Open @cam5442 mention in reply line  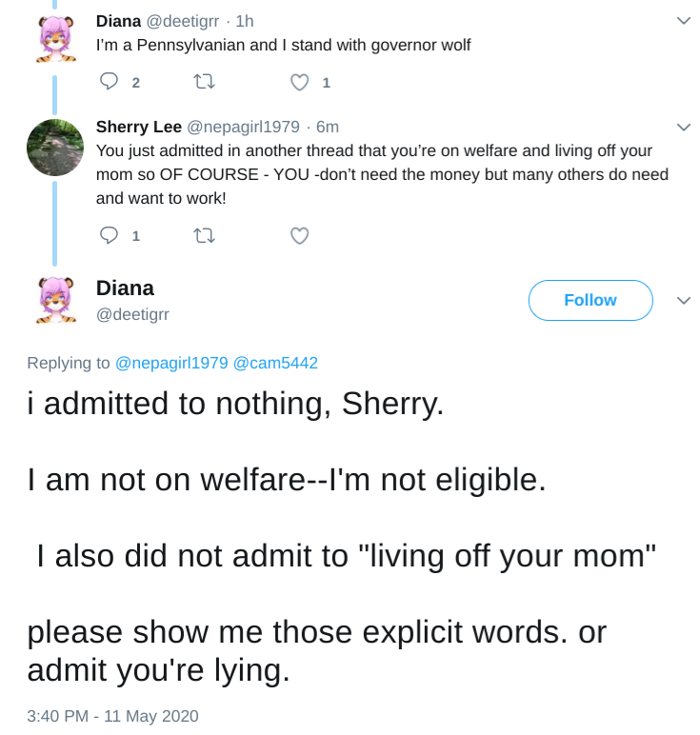coord(275,363)
